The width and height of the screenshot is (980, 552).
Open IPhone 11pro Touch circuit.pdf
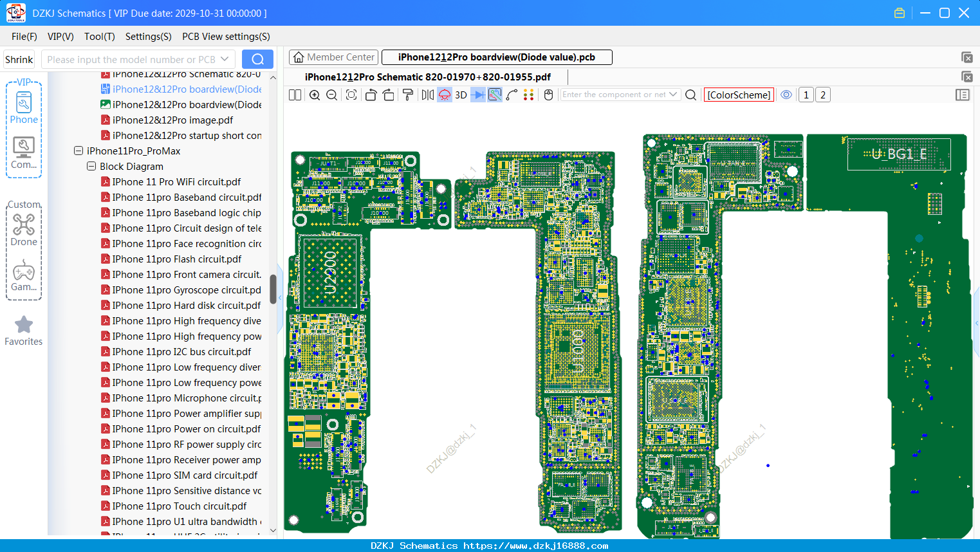point(180,506)
